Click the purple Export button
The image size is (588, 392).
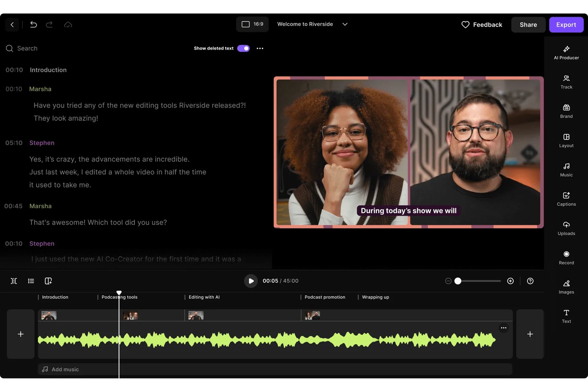pyautogui.click(x=566, y=25)
